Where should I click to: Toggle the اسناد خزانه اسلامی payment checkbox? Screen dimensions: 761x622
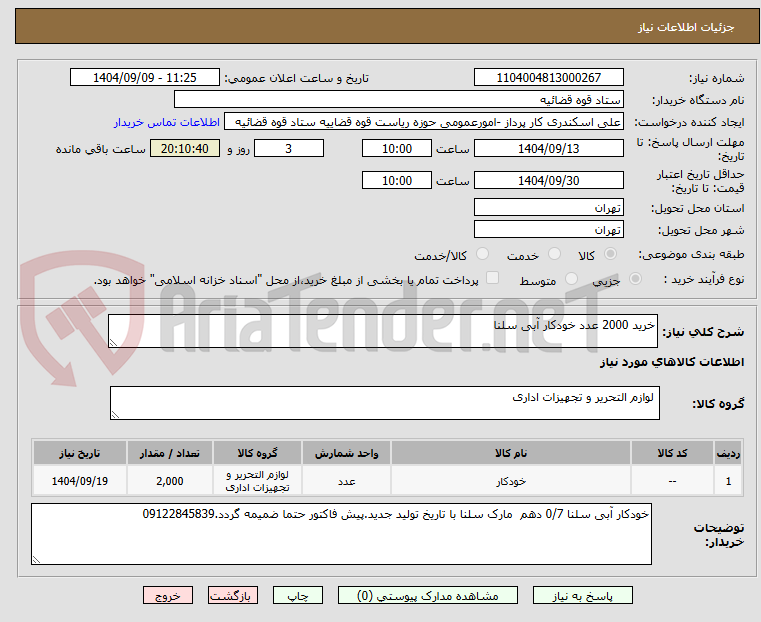click(x=492, y=278)
